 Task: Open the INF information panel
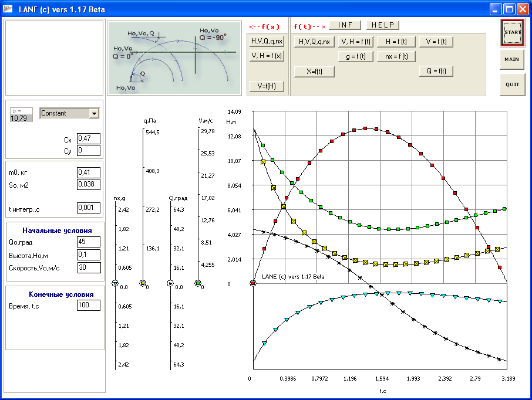(x=345, y=25)
